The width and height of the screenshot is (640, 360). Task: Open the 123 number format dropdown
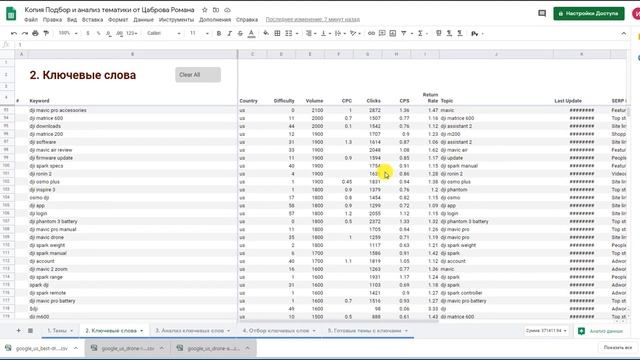(131, 33)
